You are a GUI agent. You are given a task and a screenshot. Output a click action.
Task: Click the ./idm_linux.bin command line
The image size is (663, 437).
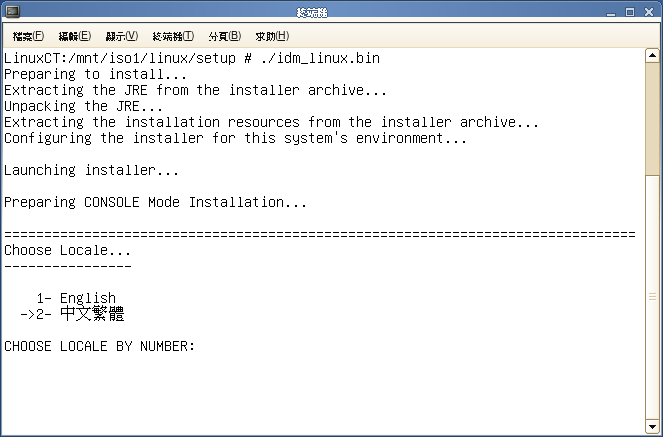click(x=191, y=58)
